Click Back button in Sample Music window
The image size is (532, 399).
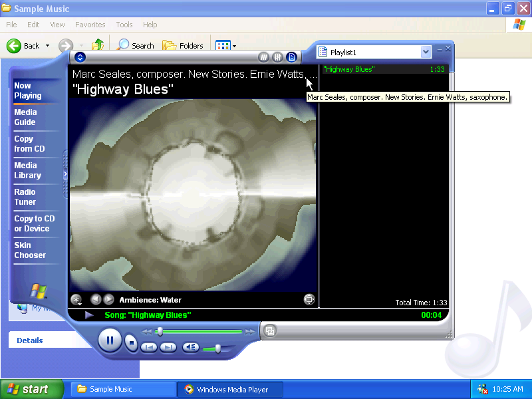coord(23,46)
